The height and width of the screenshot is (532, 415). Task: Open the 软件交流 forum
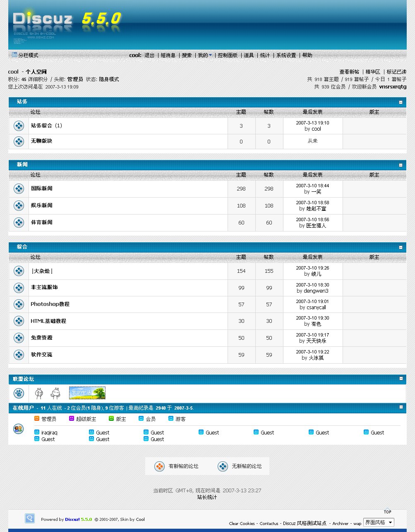42,355
